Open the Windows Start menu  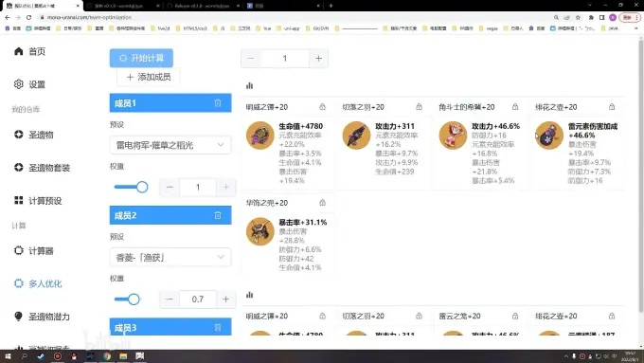7,356
